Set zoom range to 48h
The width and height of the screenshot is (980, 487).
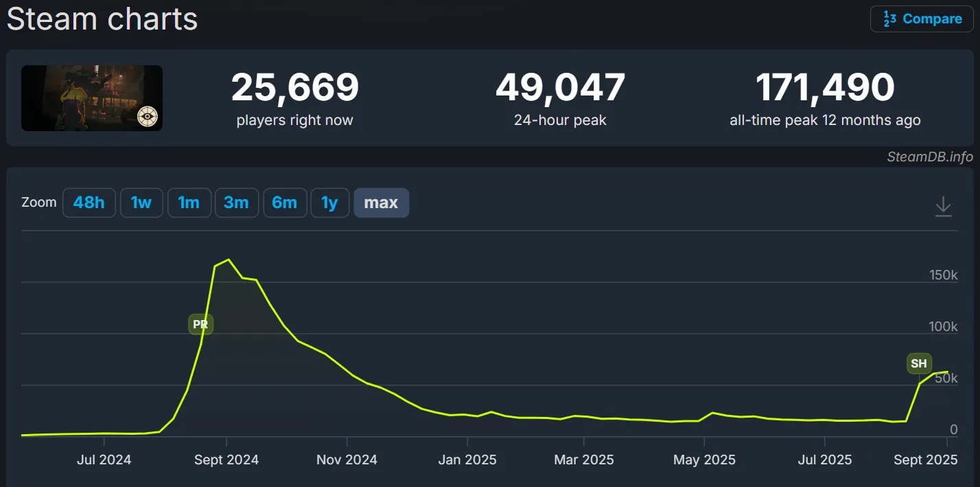click(x=89, y=203)
